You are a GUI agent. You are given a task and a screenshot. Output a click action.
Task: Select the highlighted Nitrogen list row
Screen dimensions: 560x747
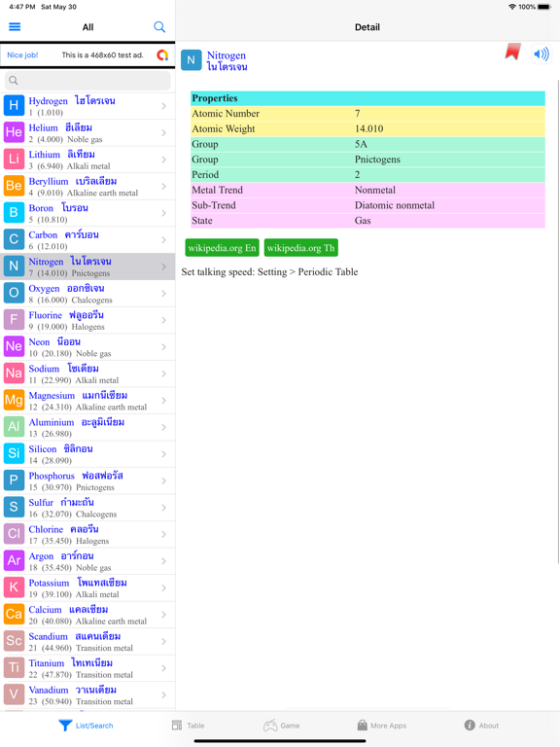(x=87, y=267)
